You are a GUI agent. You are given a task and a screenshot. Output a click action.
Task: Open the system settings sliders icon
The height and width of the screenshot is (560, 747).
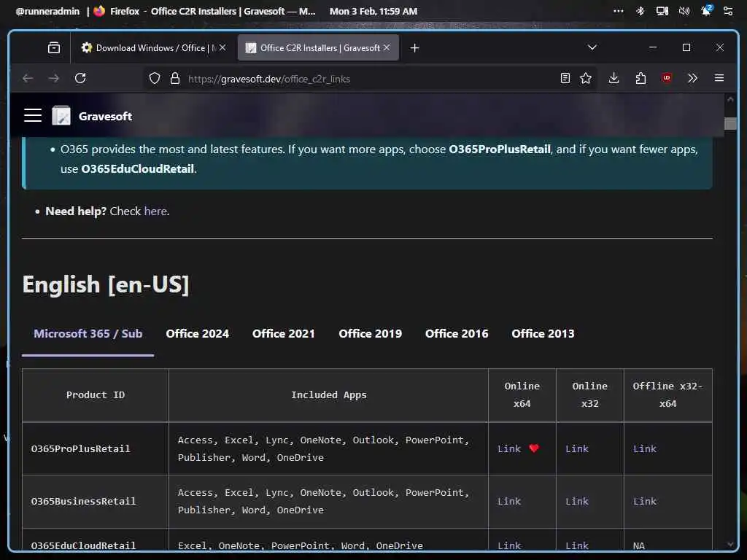[x=728, y=11]
